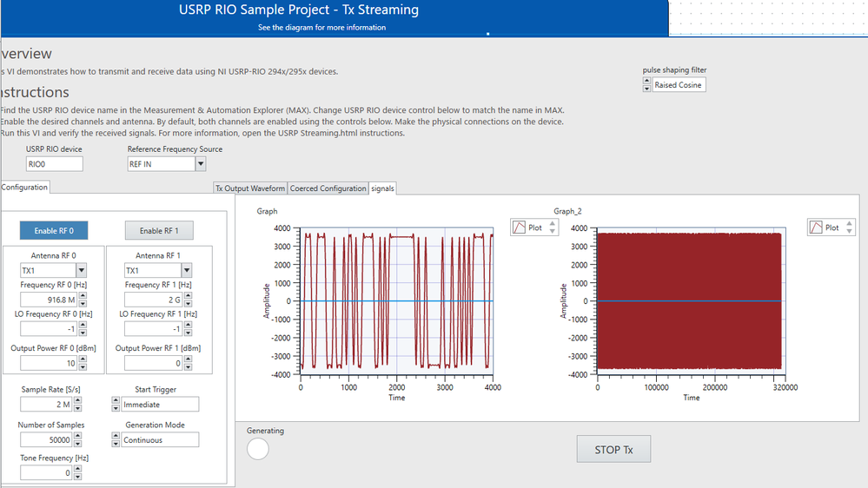Switch to Coerced Configuration tab
This screenshot has height=488, width=868.
pyautogui.click(x=328, y=188)
